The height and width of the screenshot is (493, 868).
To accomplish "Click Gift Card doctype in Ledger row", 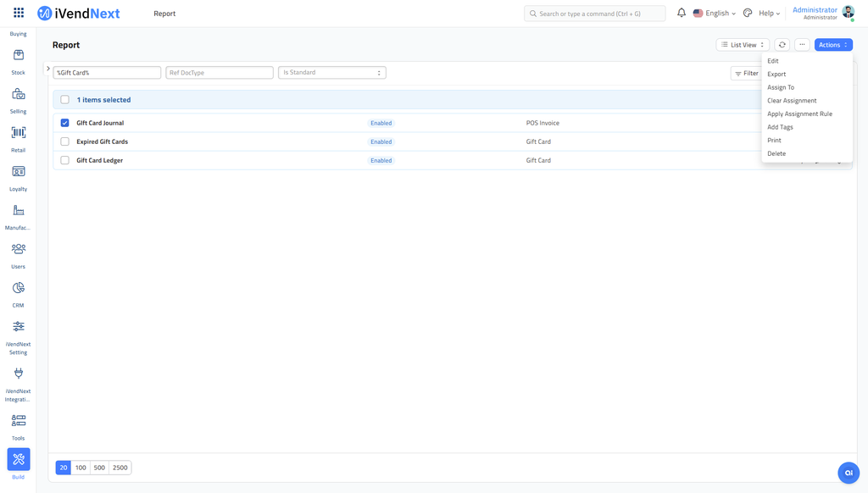I will (x=538, y=160).
